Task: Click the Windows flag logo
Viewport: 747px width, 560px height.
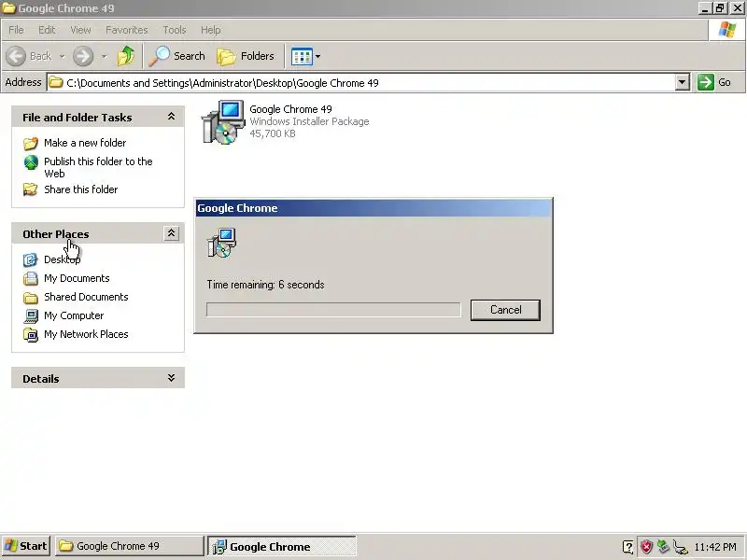Action: coord(727,30)
